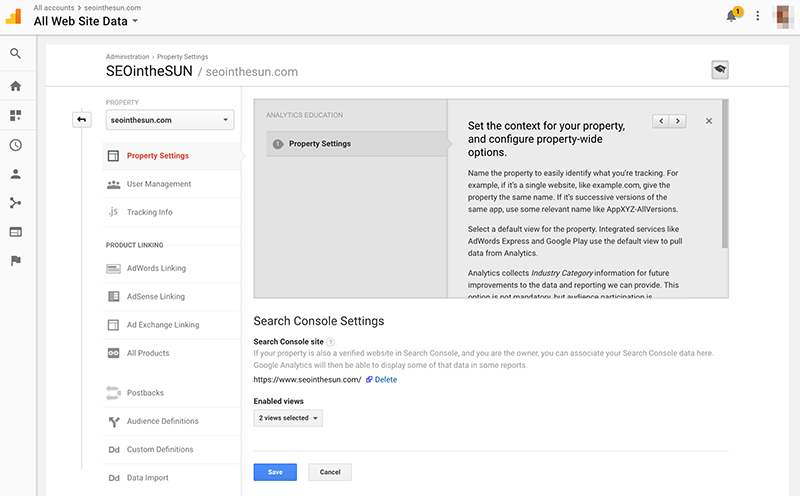Open AdSense Linking
Image resolution: width=800 pixels, height=496 pixels.
171,296
